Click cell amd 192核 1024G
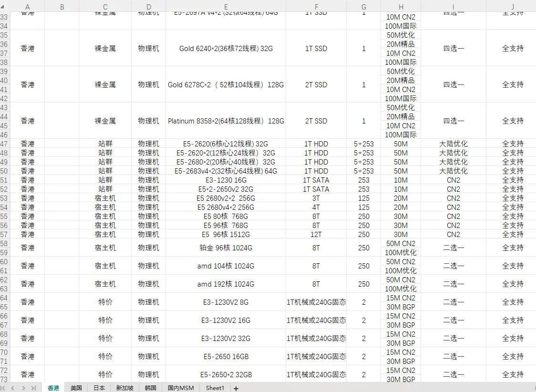Image resolution: width=536 pixels, height=392 pixels. [x=226, y=284]
